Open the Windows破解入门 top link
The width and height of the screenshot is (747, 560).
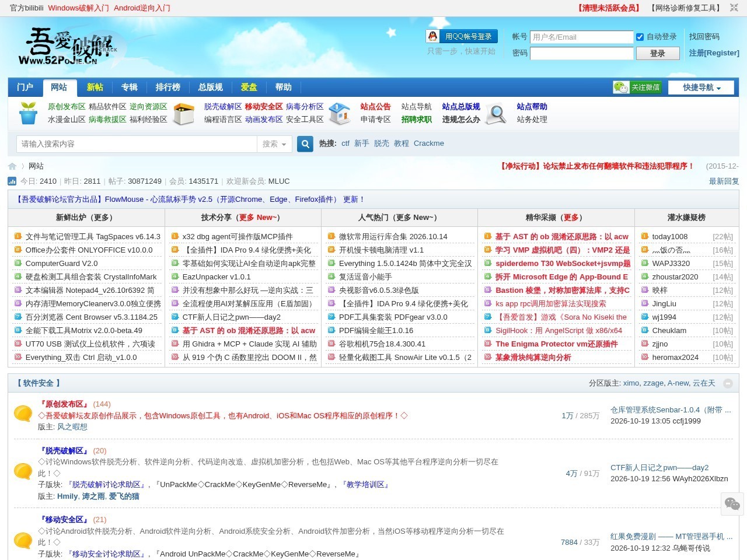tap(78, 8)
